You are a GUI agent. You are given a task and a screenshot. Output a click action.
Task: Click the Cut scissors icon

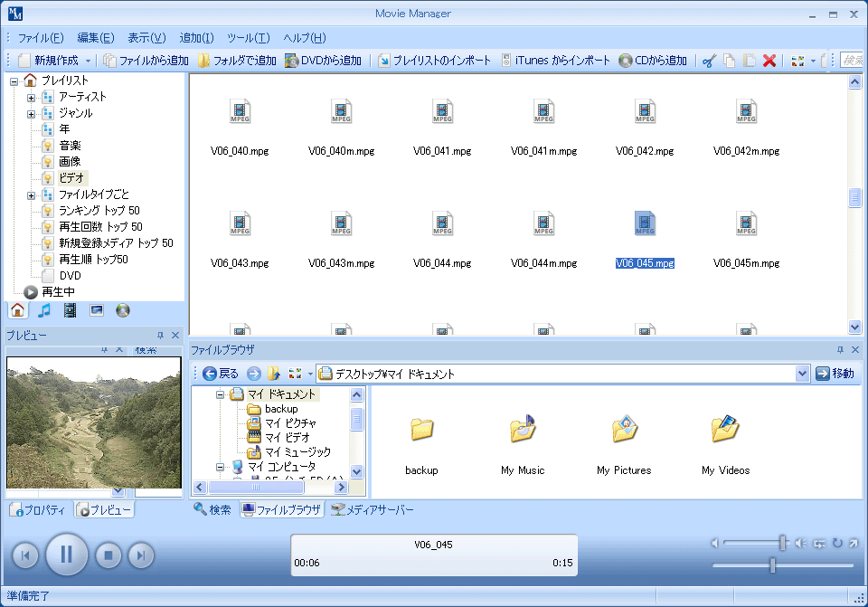(709, 61)
